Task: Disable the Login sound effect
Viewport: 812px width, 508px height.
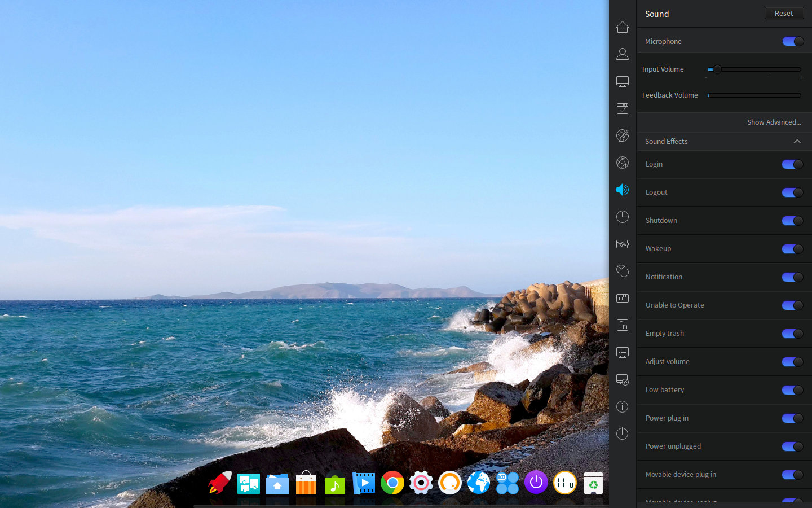Action: coord(792,164)
